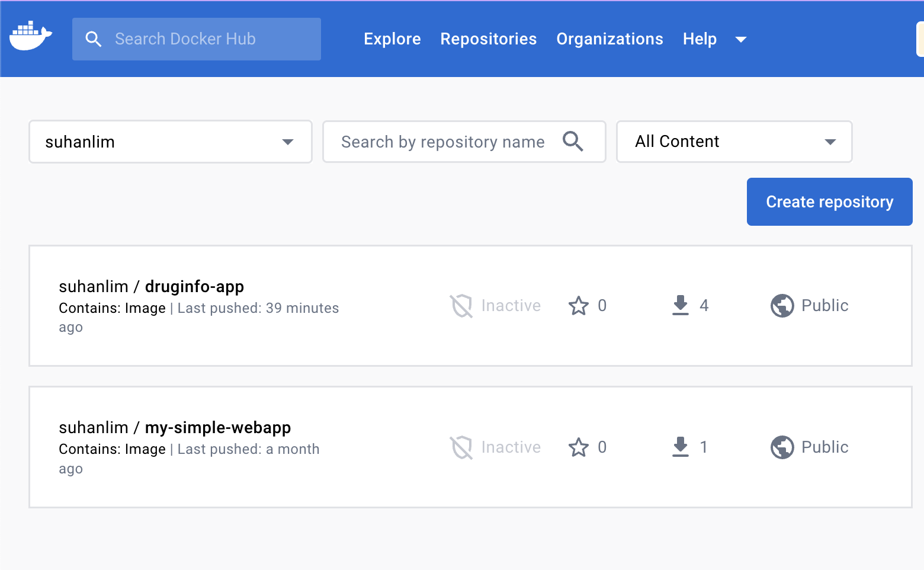Viewport: 924px width, 570px height.
Task: Click the repository name search magnifier icon
Action: 573,141
